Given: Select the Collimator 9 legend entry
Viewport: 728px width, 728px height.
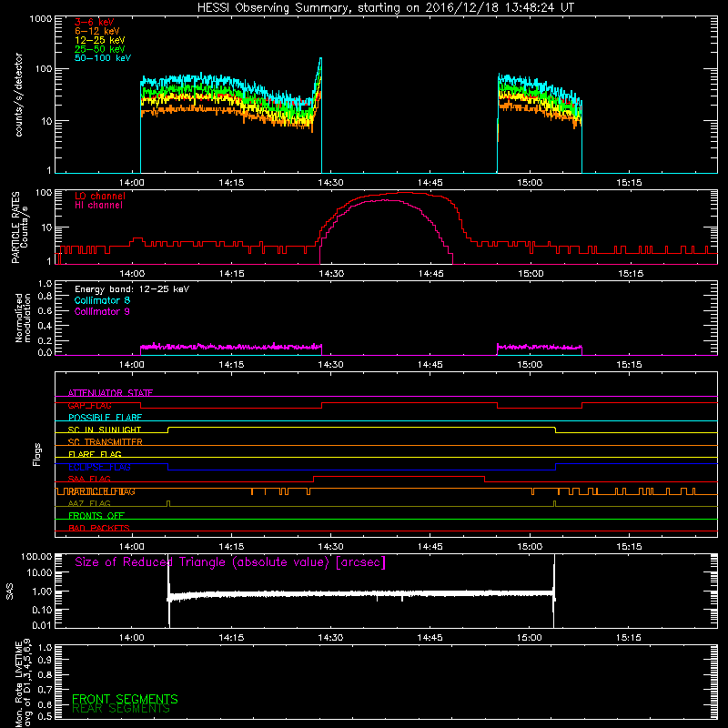Looking at the screenshot, I should pyautogui.click(x=102, y=311).
